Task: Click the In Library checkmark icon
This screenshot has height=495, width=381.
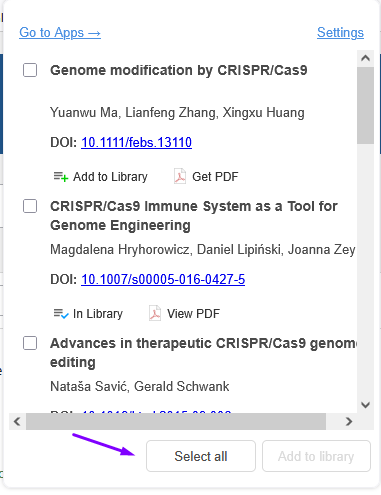Action: pos(61,314)
